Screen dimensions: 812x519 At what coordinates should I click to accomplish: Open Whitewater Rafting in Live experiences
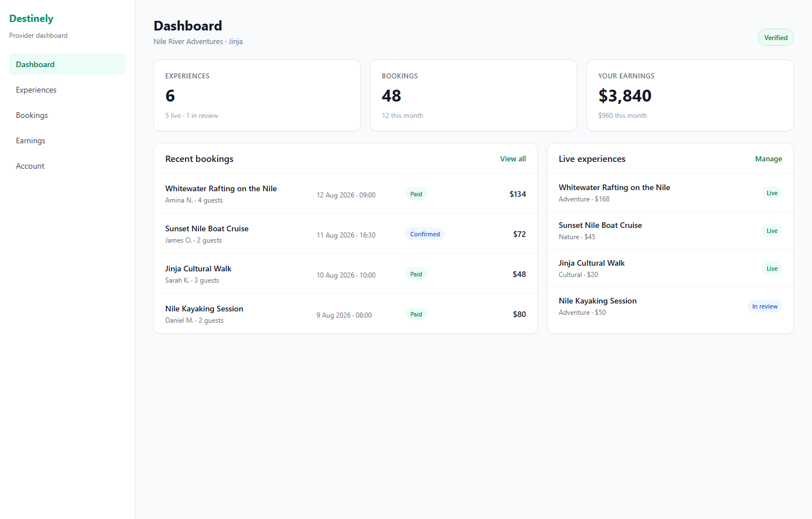670,193
